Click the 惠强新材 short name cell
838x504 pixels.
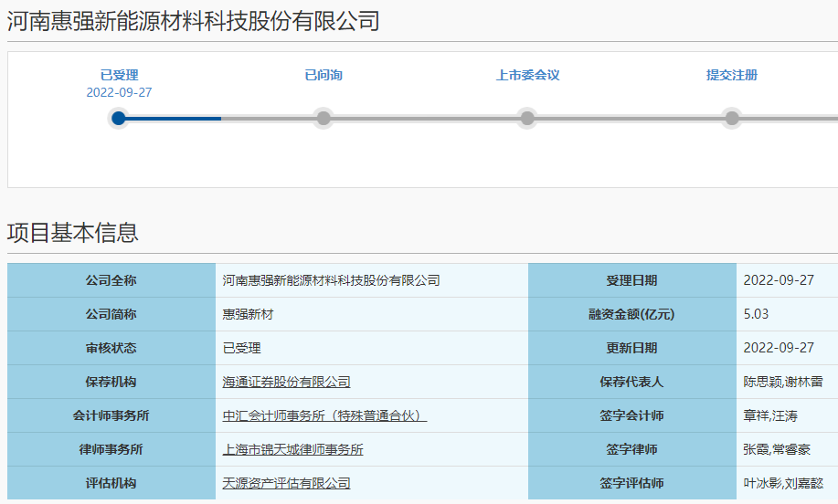coord(248,314)
